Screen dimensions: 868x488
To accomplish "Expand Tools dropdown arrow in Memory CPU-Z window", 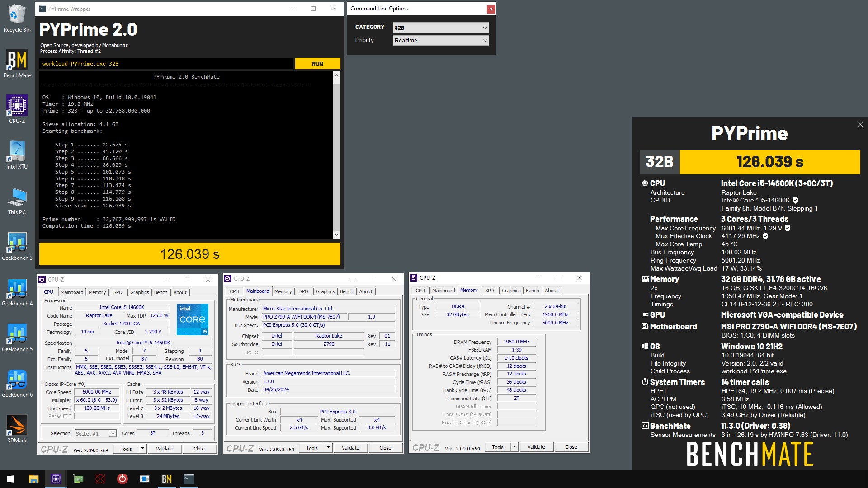I will click(x=514, y=447).
